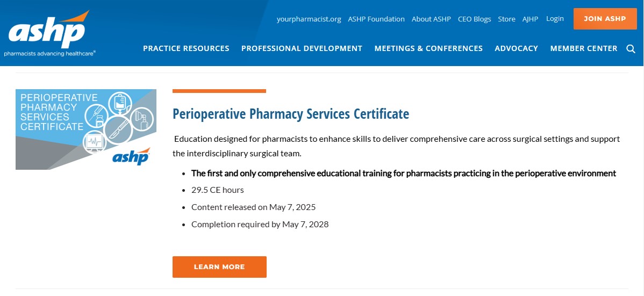This screenshot has height=296, width=644.
Task: Go to the Login link
Action: (555, 18)
